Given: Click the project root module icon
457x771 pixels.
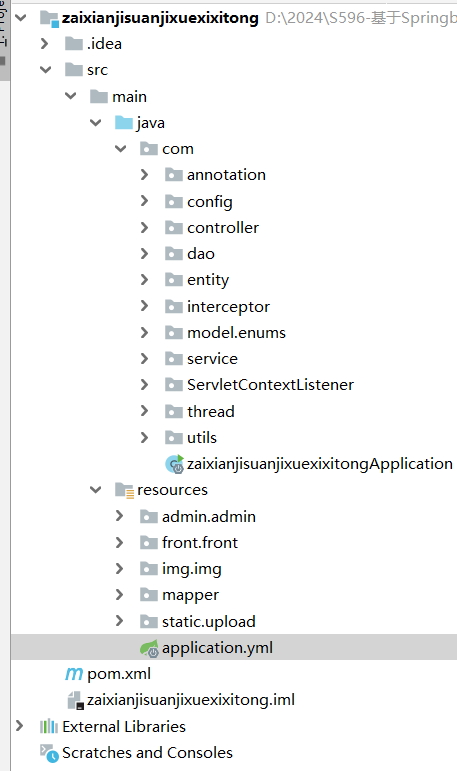Looking at the screenshot, I should 49,18.
